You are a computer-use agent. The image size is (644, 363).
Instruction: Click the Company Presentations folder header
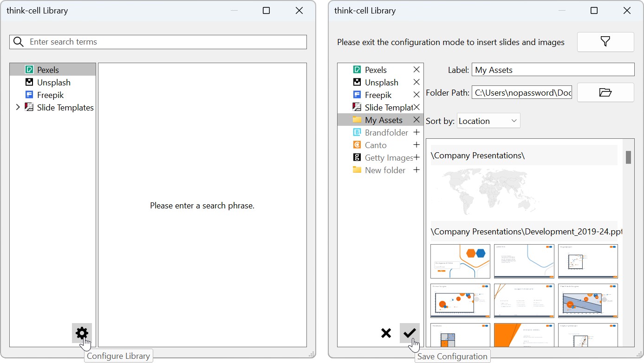coord(524,155)
